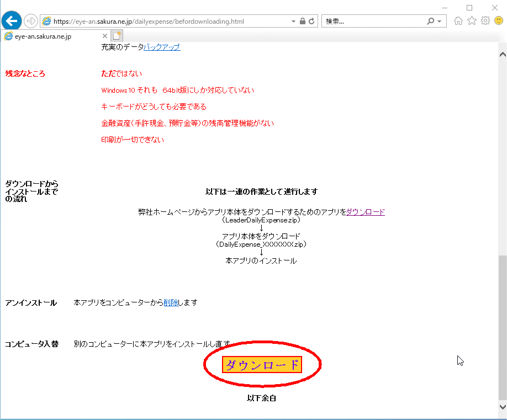
Task: Click the purple ダウンロード text link
Action: click(x=366, y=212)
